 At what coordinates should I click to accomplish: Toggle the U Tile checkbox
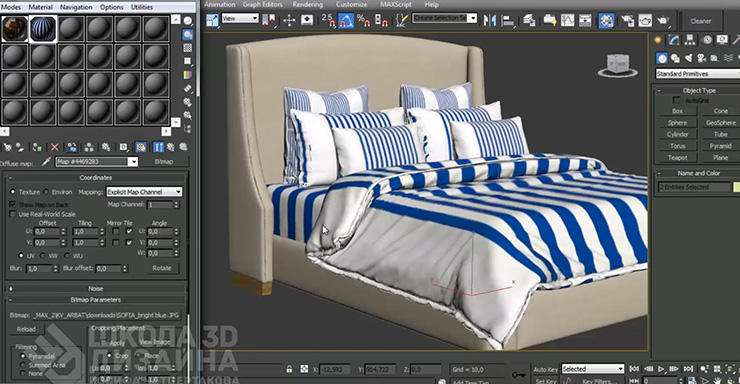click(x=129, y=231)
